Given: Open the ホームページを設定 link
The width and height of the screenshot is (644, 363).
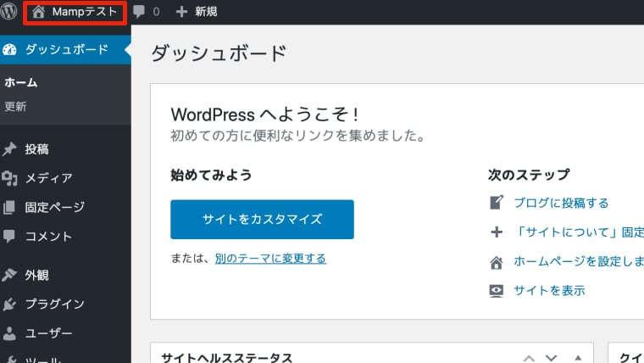Looking at the screenshot, I should point(579,261).
